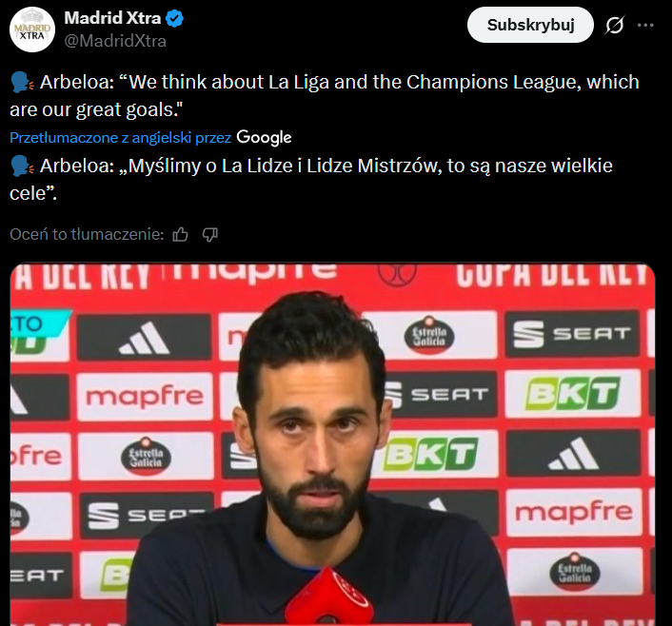The height and width of the screenshot is (626, 672).
Task: Click the blue verified badge icon
Action: [174, 18]
